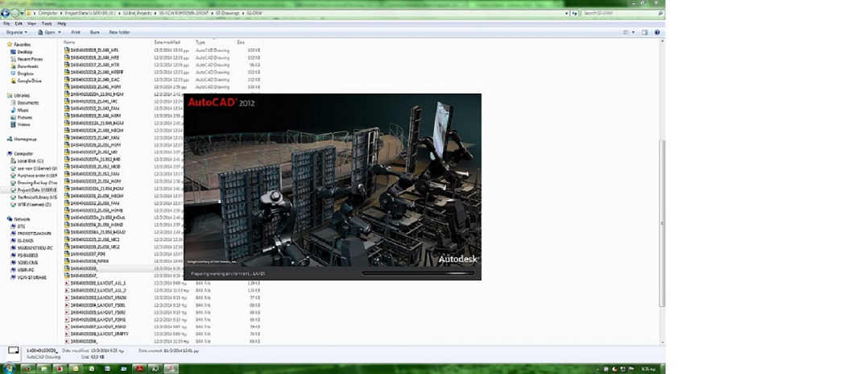Screen dimensions: 868x374
Task: Click the file icon of LAYOUT_MAIN row
Action: coord(66,297)
